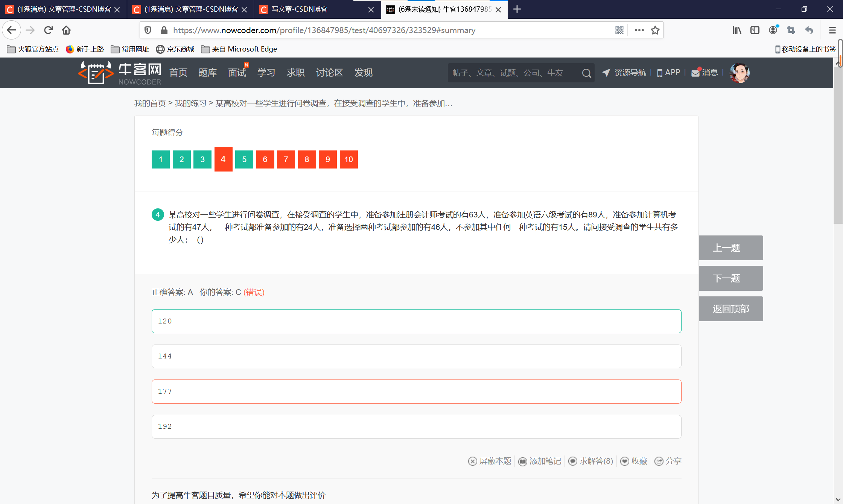843x504 pixels.
Task: Jump to question 1 score box
Action: [x=161, y=159]
